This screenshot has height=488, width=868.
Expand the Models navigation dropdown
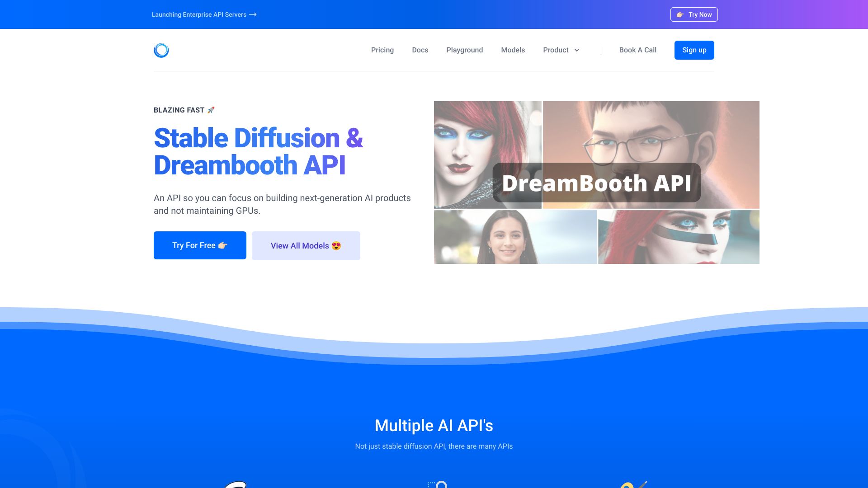513,50
